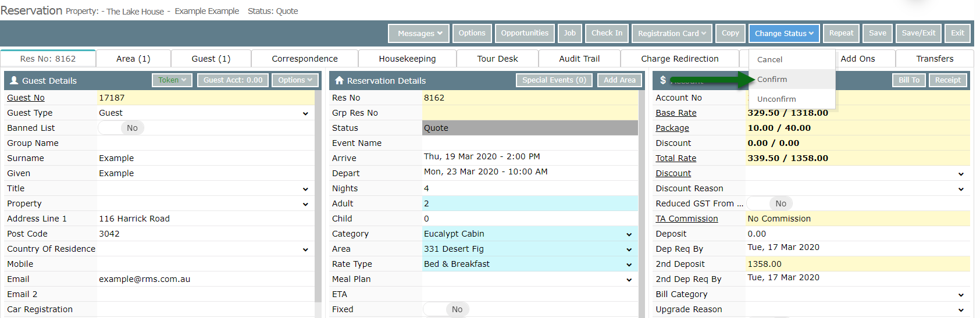The width and height of the screenshot is (980, 318).
Task: Expand the guest Title dropdown
Action: pos(305,189)
